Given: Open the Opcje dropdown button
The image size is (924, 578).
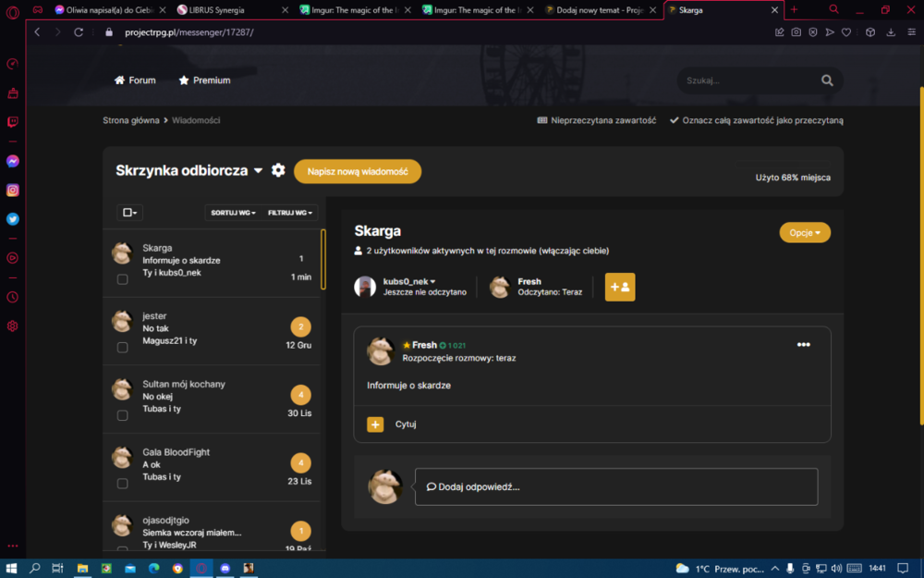Looking at the screenshot, I should pyautogui.click(x=805, y=232).
